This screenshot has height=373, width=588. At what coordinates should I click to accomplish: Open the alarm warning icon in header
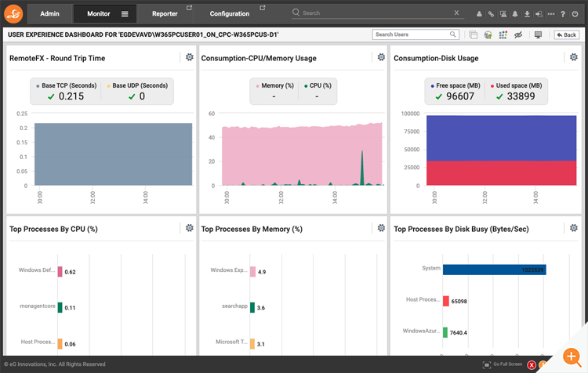pos(503,14)
